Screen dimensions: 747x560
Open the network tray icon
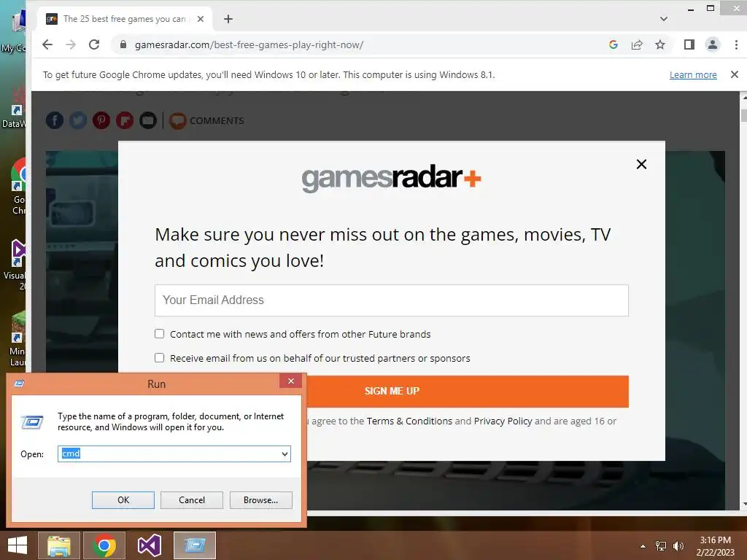pyautogui.click(x=661, y=545)
